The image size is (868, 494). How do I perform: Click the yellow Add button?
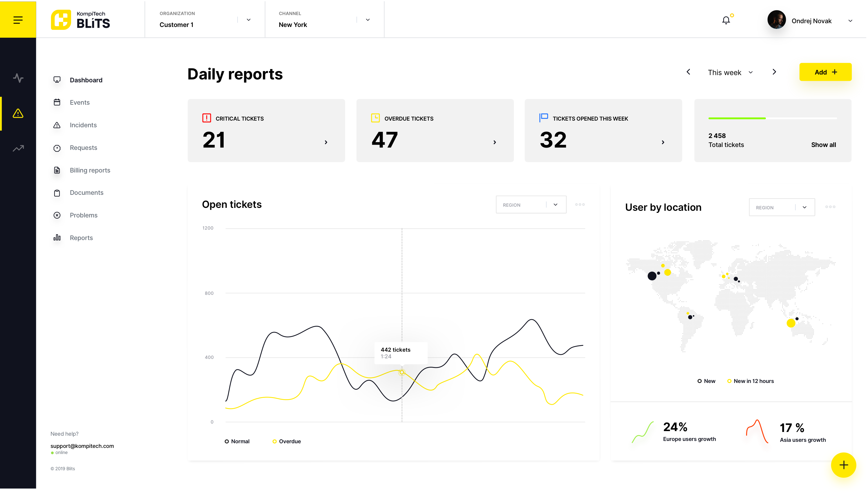click(825, 72)
